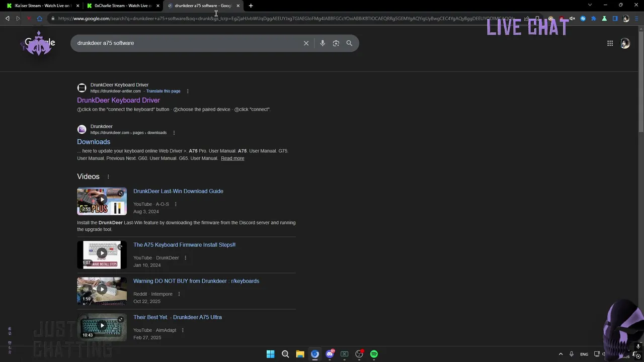
Task: Click the green flask toolbar icon
Action: click(604, 19)
